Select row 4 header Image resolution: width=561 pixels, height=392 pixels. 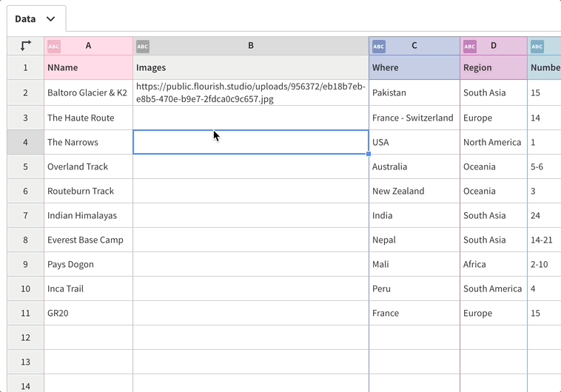point(25,142)
